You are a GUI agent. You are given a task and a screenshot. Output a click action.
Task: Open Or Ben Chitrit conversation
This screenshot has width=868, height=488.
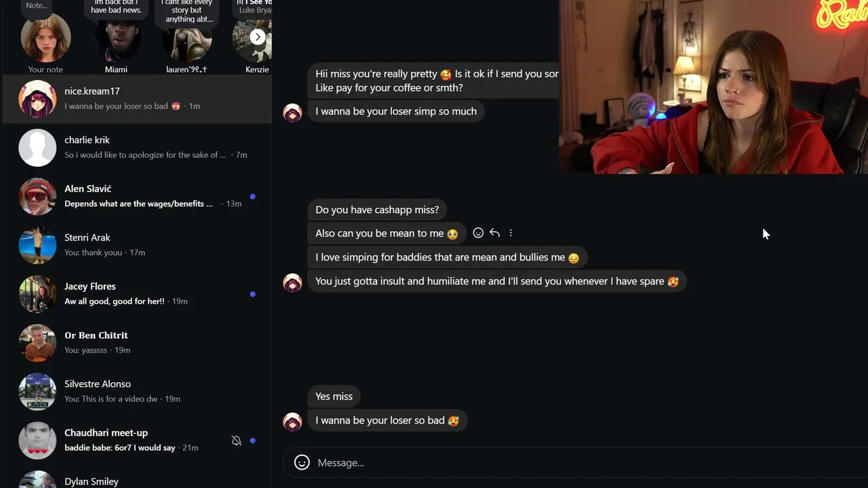[x=137, y=342]
